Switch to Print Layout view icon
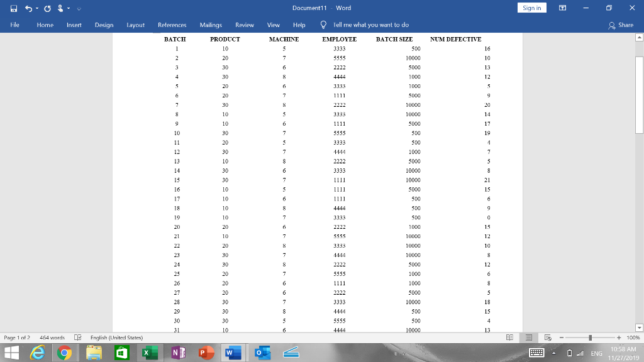644x362 pixels. click(x=528, y=337)
